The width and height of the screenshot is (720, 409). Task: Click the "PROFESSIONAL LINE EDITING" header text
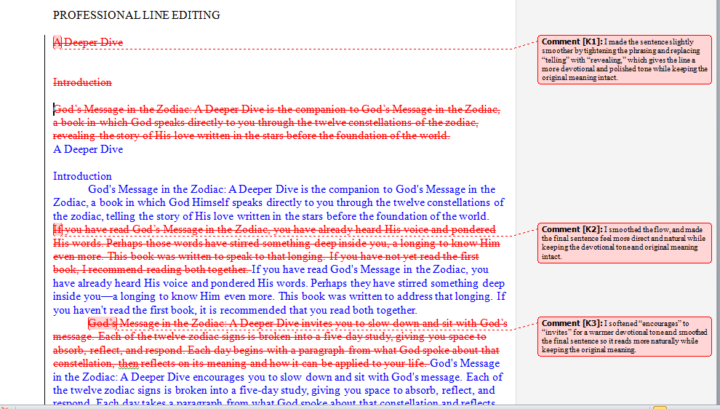pos(136,15)
